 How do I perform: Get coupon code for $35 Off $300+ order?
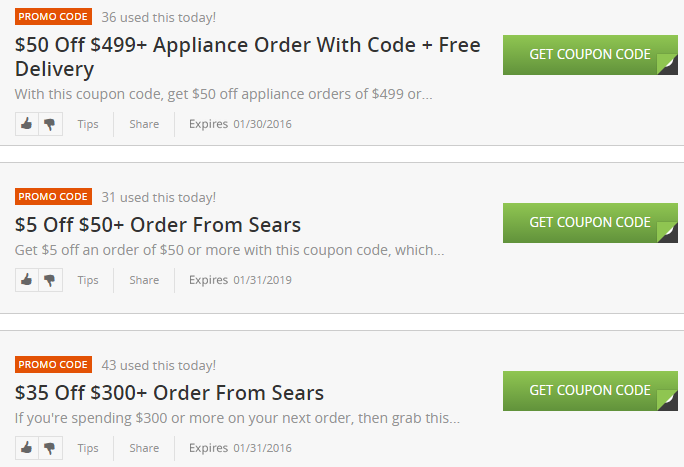tap(590, 391)
